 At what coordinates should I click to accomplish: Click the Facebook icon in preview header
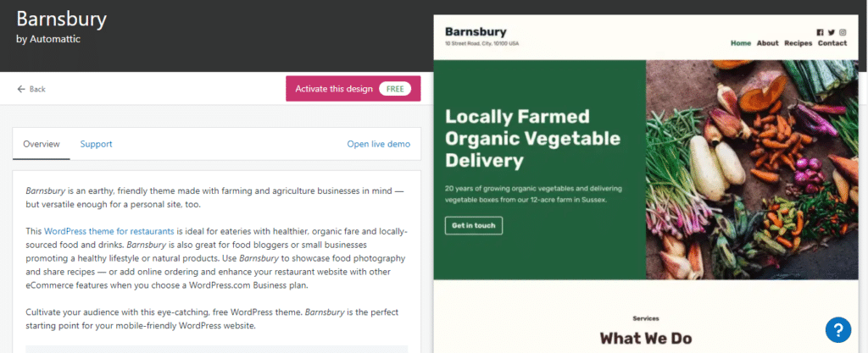pyautogui.click(x=821, y=32)
